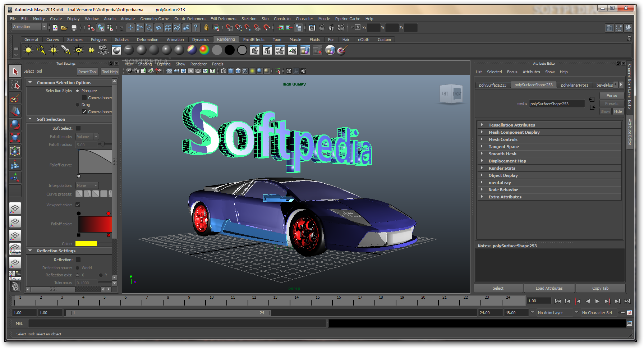644x349 pixels.
Task: Switch to the Polygons shelf tab
Action: pyautogui.click(x=98, y=40)
